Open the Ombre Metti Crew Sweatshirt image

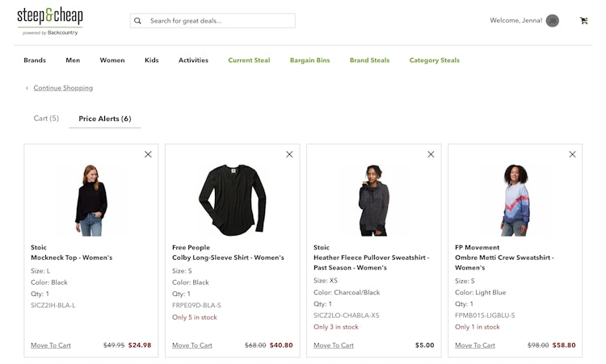coord(516,200)
